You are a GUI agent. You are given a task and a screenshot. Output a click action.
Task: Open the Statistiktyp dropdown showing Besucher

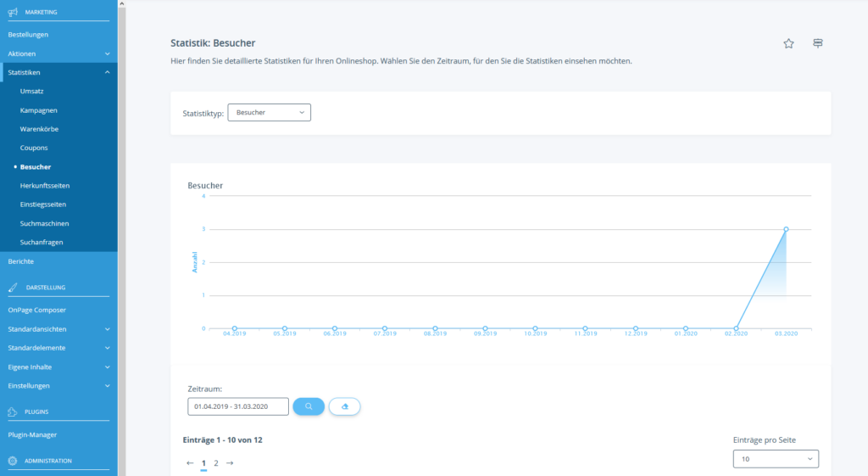click(269, 112)
